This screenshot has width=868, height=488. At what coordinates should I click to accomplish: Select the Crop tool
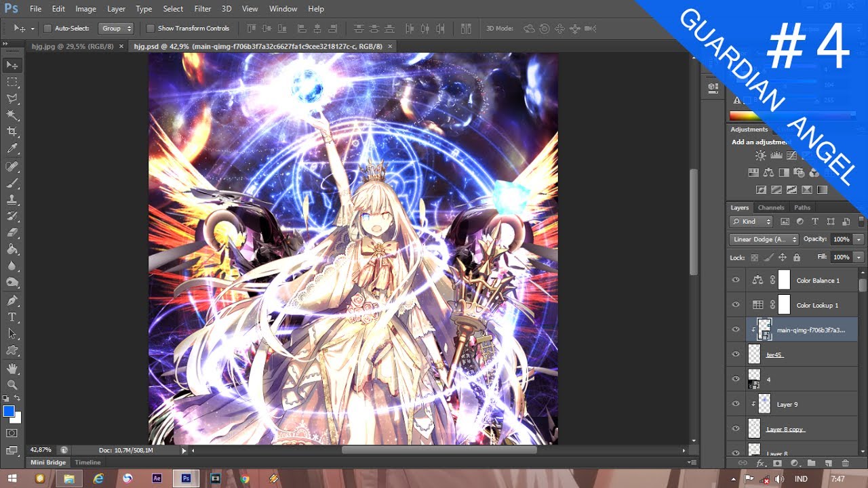click(x=12, y=132)
